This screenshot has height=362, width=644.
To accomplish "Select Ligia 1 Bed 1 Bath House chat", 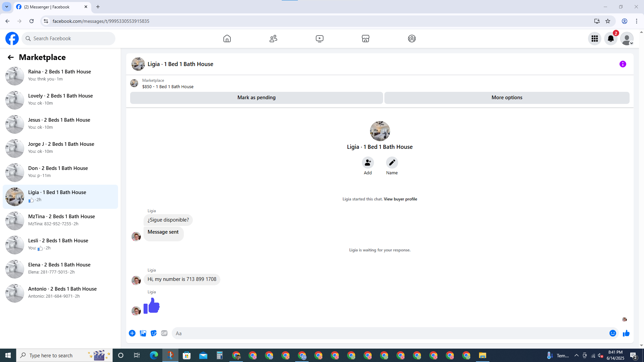I will tap(60, 196).
